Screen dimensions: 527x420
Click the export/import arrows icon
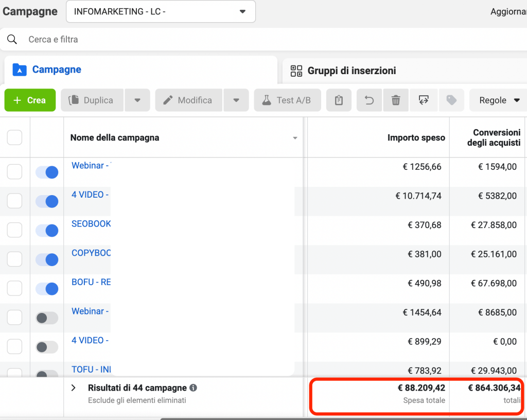[x=424, y=100]
